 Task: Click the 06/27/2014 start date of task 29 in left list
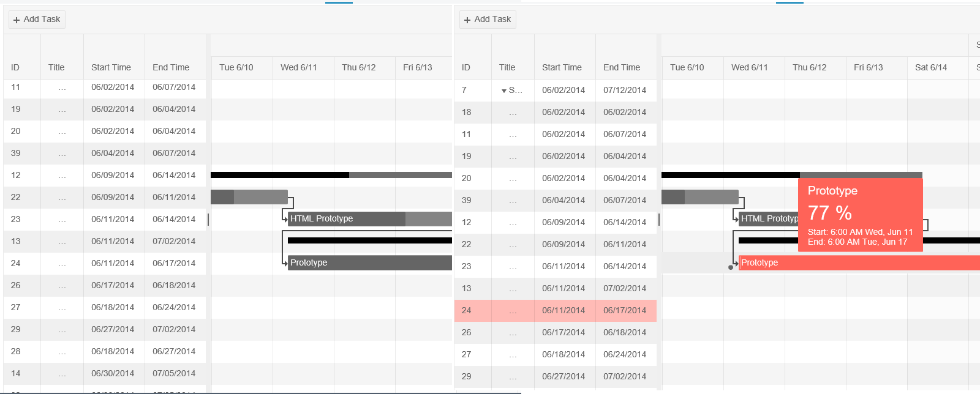click(113, 329)
